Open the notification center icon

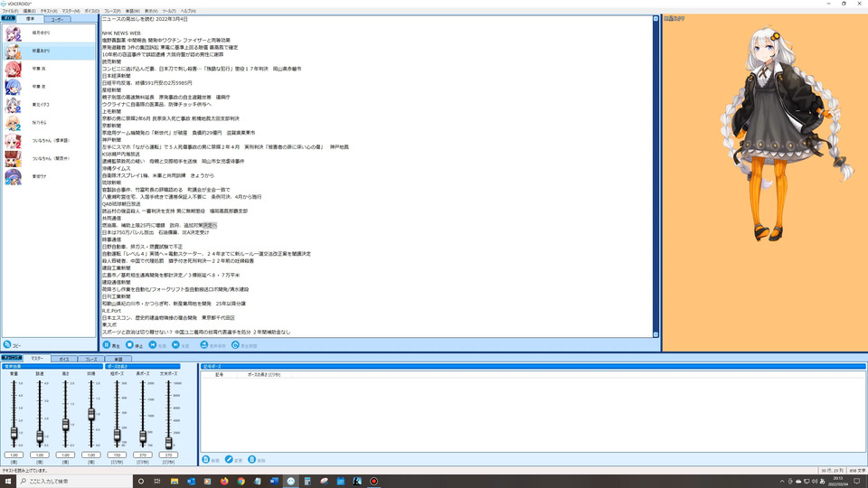click(857, 481)
